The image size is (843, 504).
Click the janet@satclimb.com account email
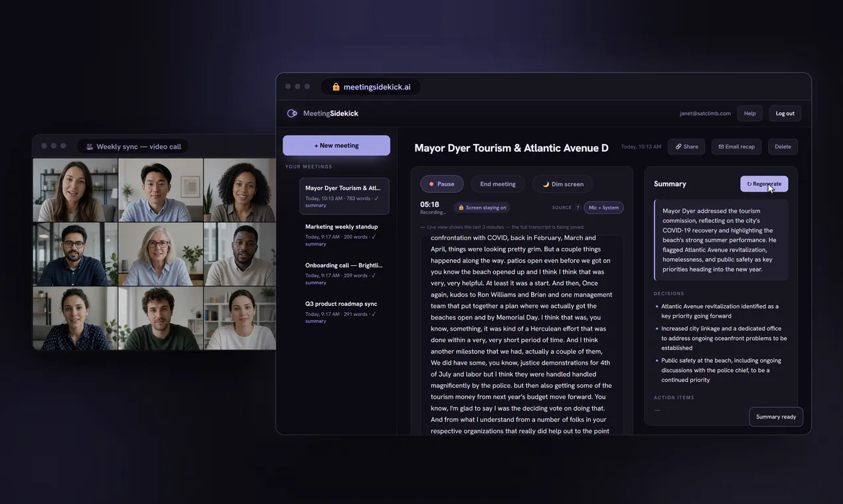pyautogui.click(x=705, y=113)
